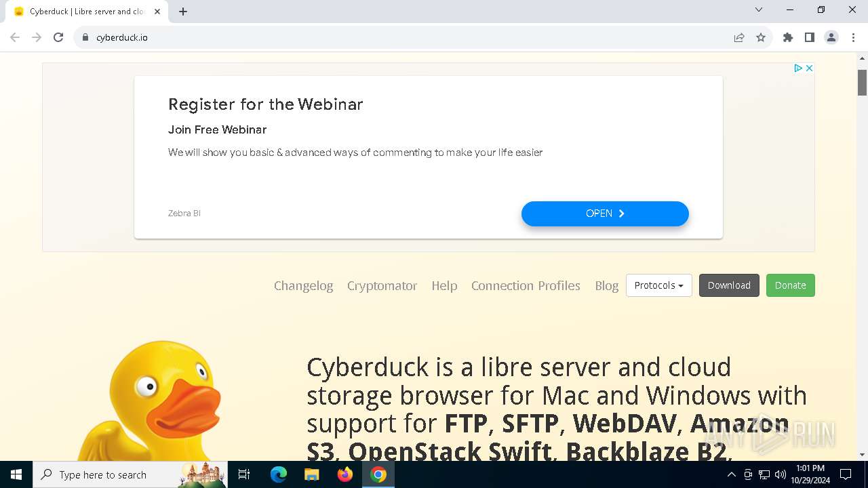The width and height of the screenshot is (868, 488).
Task: Open the notification center icon
Action: (846, 474)
